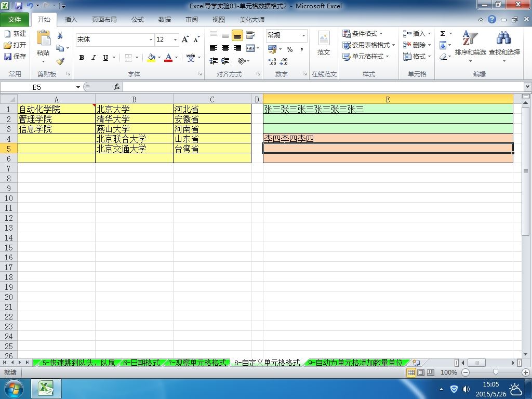
Task: Switch to Page Layout view in status bar
Action: [x=421, y=373]
